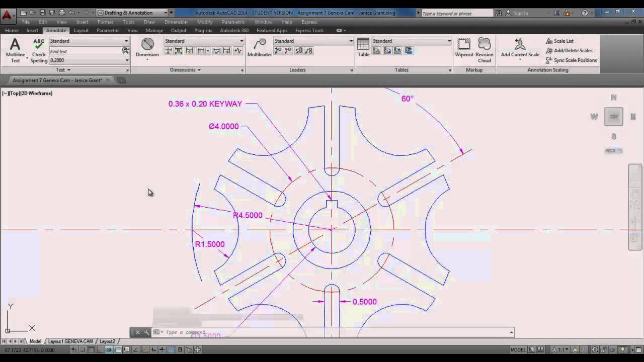This screenshot has width=644, height=362.
Task: Open the Draw menu
Action: click(x=149, y=22)
